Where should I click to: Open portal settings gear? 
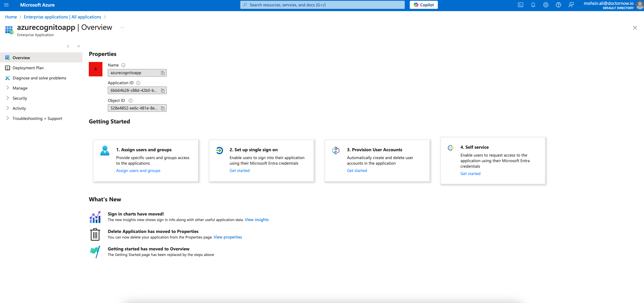coord(546,5)
